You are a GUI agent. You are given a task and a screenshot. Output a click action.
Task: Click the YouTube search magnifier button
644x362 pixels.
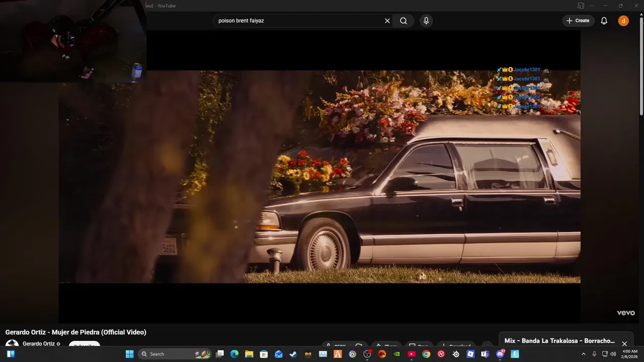click(x=404, y=21)
